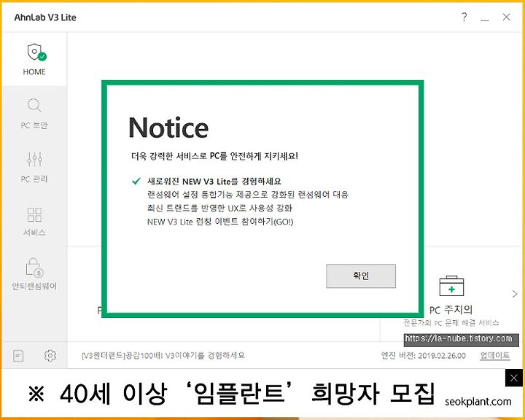Viewport: 525px width, 420px height.
Task: Click the Notice heading
Action: pyautogui.click(x=168, y=128)
